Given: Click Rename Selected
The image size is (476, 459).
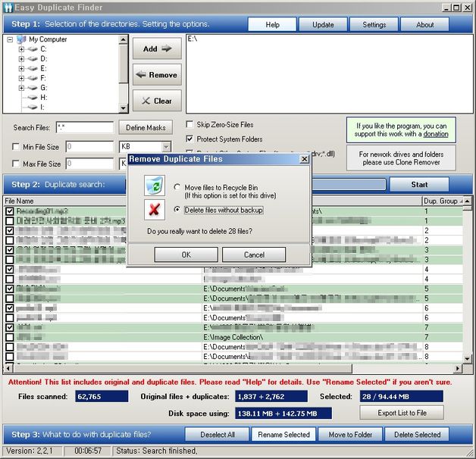Looking at the screenshot, I should 283,435.
